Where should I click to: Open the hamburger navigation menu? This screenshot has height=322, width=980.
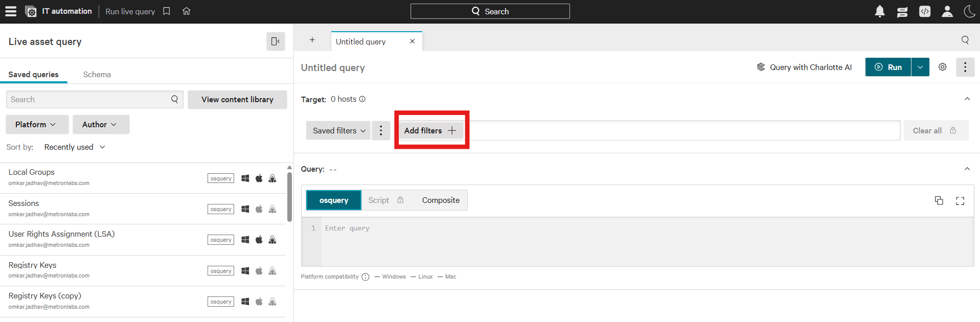pos(11,11)
